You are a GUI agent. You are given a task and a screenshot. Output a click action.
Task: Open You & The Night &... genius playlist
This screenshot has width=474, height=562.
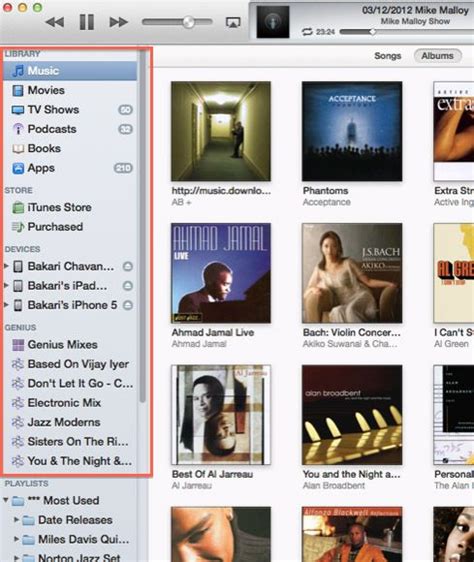pyautogui.click(x=70, y=461)
